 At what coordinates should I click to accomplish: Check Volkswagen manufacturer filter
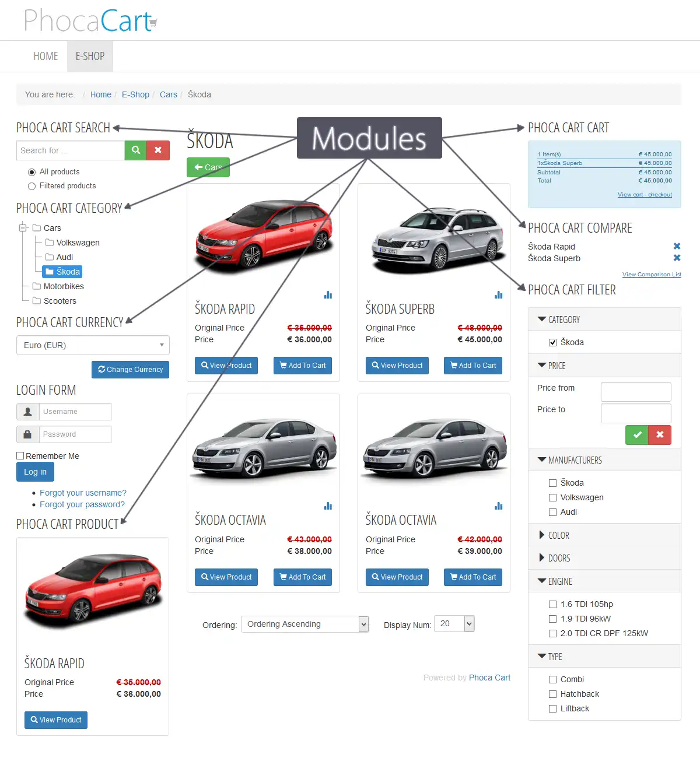click(552, 498)
